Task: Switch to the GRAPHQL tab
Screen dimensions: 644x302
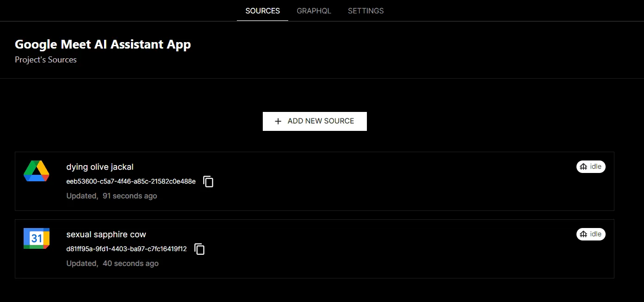Action: (x=314, y=11)
